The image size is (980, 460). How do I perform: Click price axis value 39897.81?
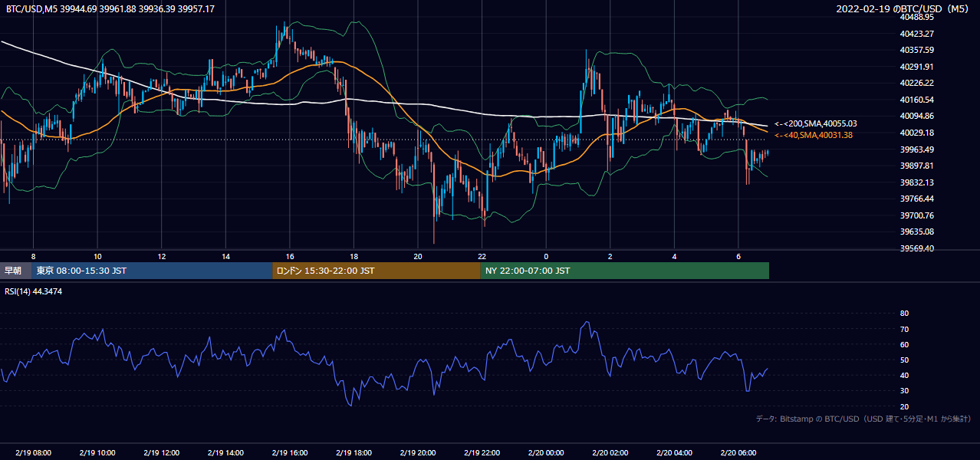917,166
